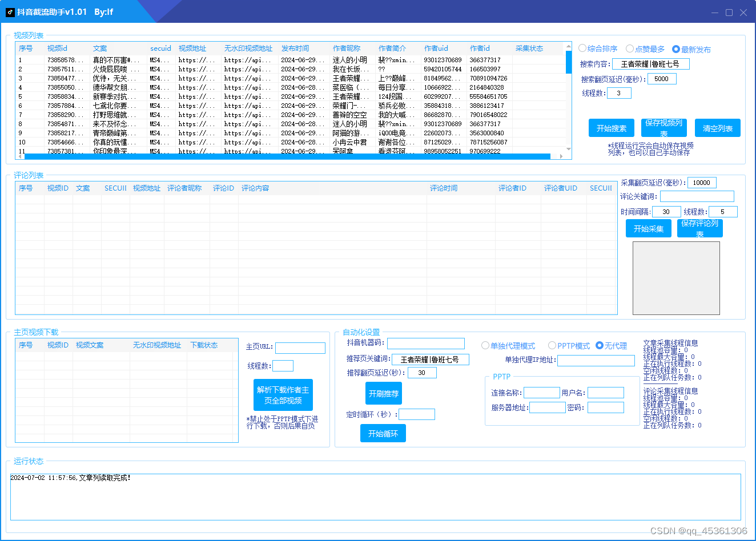This screenshot has width=756, height=541.
Task: Click 评论者UID column header
Action: [x=561, y=188]
